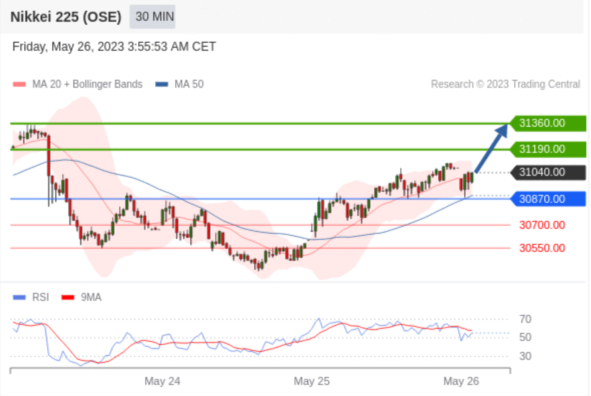Click the 30700.00 red support label
This screenshot has width=591, height=396.
tap(542, 225)
